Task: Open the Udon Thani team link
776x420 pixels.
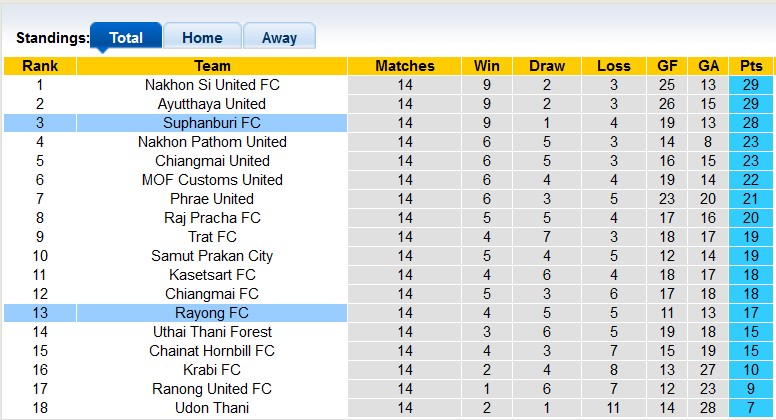Action: pos(212,408)
